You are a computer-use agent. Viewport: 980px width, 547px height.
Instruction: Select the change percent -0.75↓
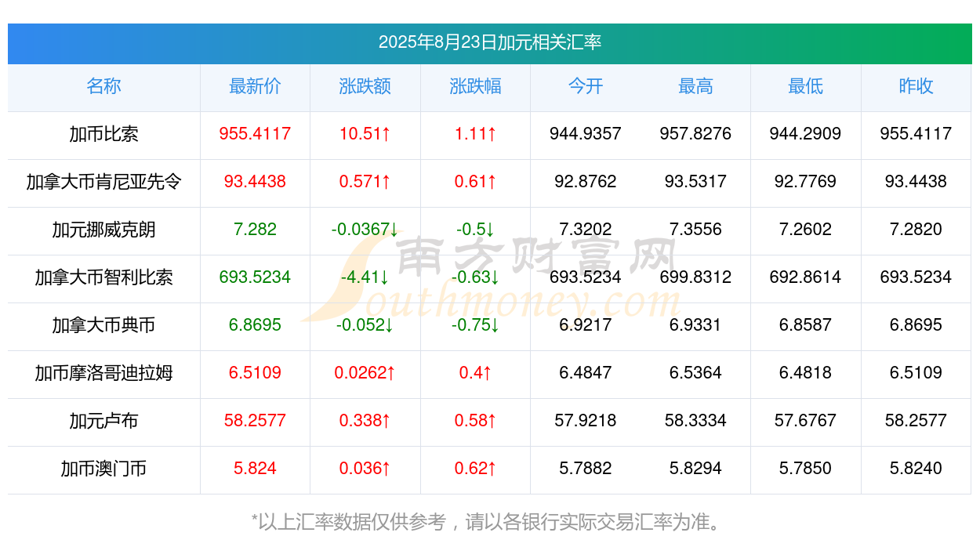[x=475, y=325]
